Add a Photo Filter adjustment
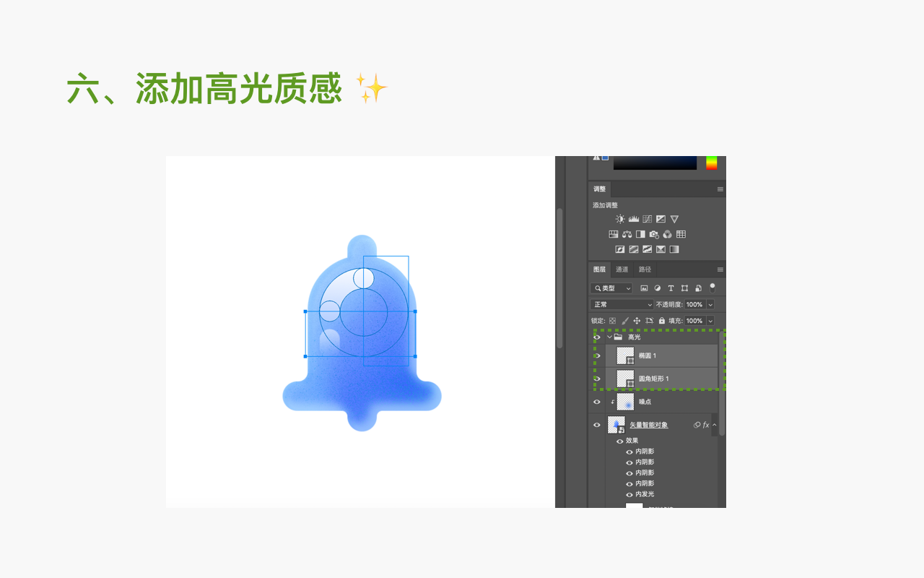The height and width of the screenshot is (578, 924). (x=654, y=234)
